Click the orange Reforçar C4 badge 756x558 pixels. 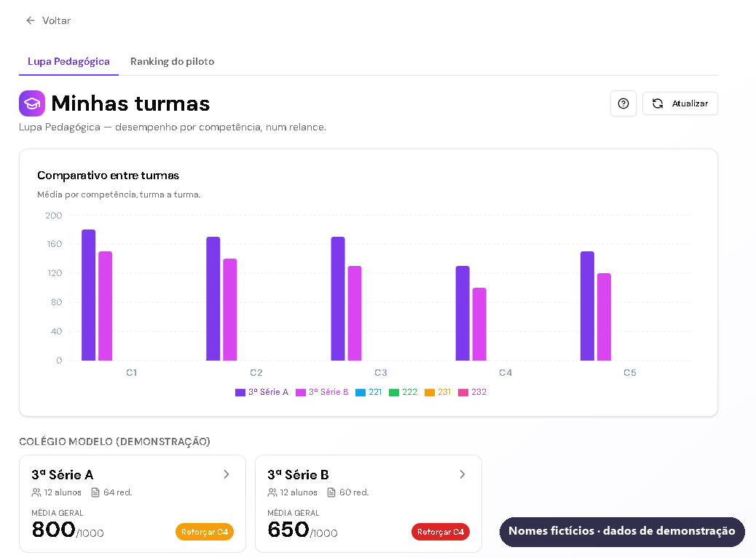pos(205,532)
